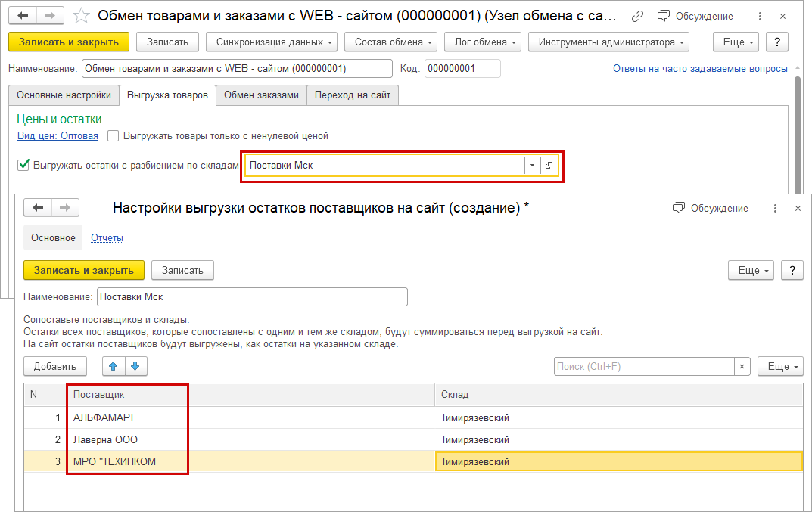Image resolution: width=812 pixels, height=512 pixels.
Task: Open three-dot menu of supplier settings form
Action: [775, 208]
